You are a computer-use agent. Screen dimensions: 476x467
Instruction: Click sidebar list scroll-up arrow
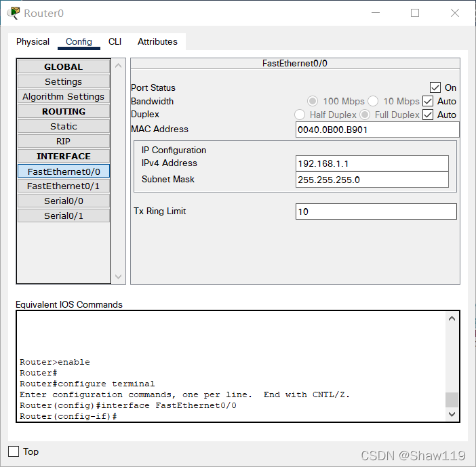click(x=119, y=66)
